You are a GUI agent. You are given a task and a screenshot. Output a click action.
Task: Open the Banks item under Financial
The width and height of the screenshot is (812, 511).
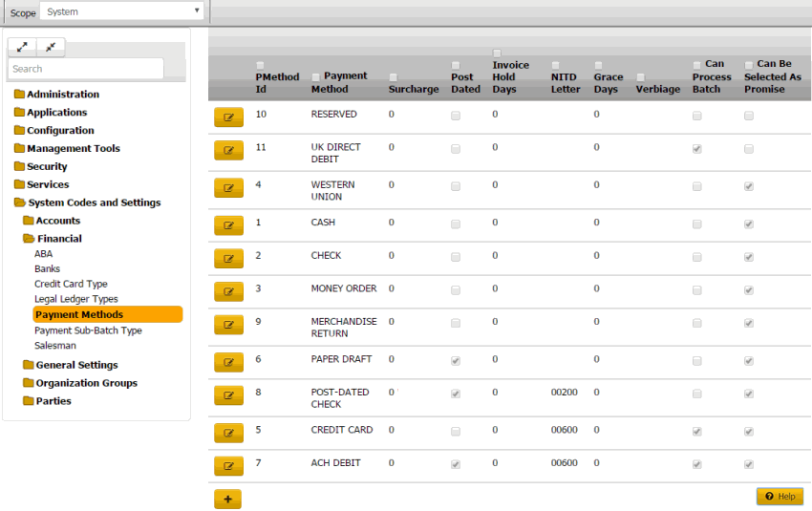(47, 269)
